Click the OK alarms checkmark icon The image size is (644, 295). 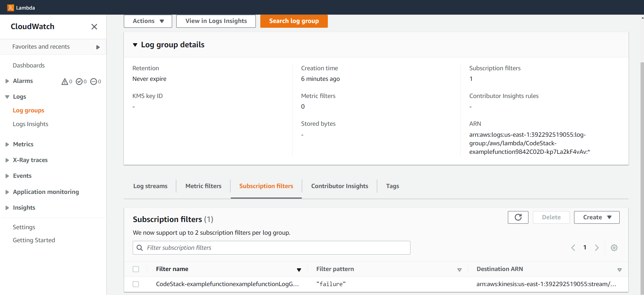coord(79,82)
